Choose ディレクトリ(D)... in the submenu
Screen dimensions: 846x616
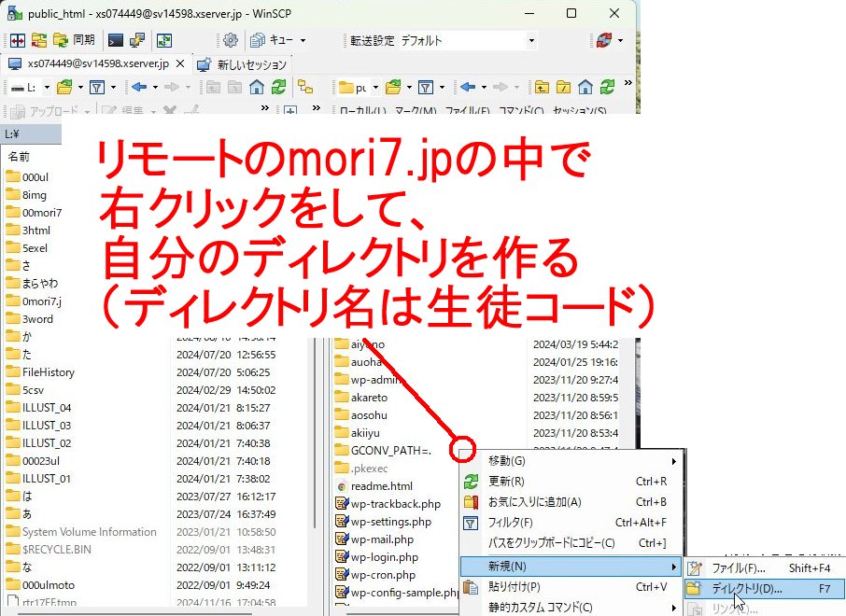click(x=765, y=589)
